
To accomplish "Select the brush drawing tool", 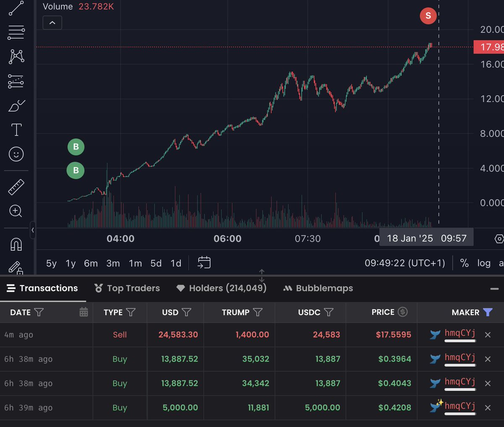I will pyautogui.click(x=16, y=106).
